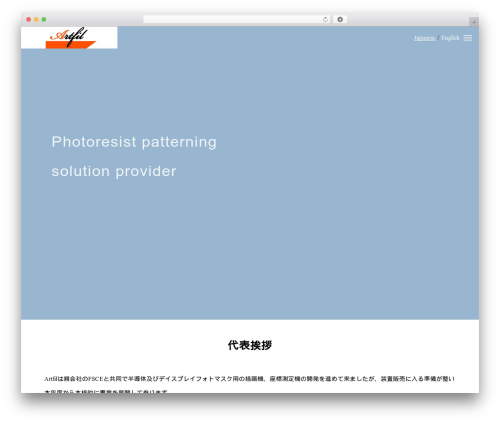Click the 代表挨拶 section heading

pyautogui.click(x=250, y=345)
